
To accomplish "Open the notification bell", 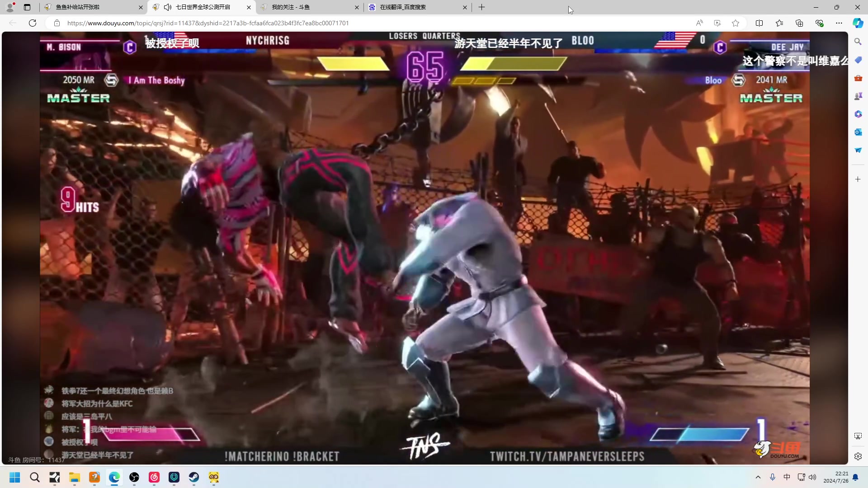I will pyautogui.click(x=855, y=477).
